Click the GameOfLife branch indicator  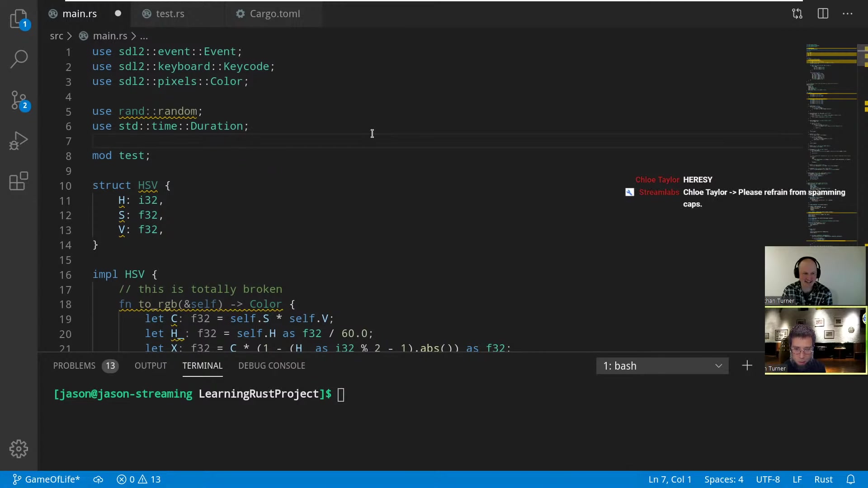coord(46,479)
